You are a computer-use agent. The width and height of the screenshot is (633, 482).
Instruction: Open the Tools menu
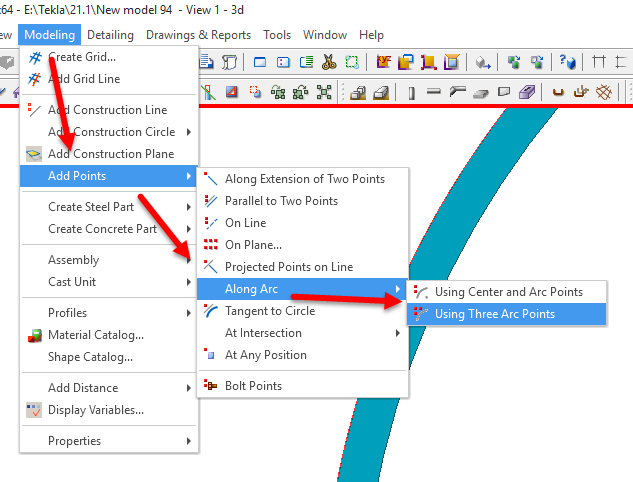pos(277,35)
